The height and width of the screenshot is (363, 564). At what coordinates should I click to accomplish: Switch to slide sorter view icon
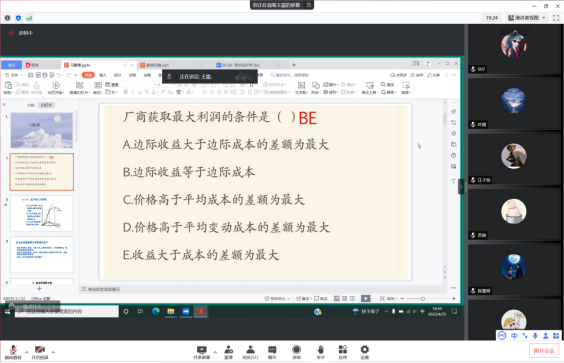345,298
